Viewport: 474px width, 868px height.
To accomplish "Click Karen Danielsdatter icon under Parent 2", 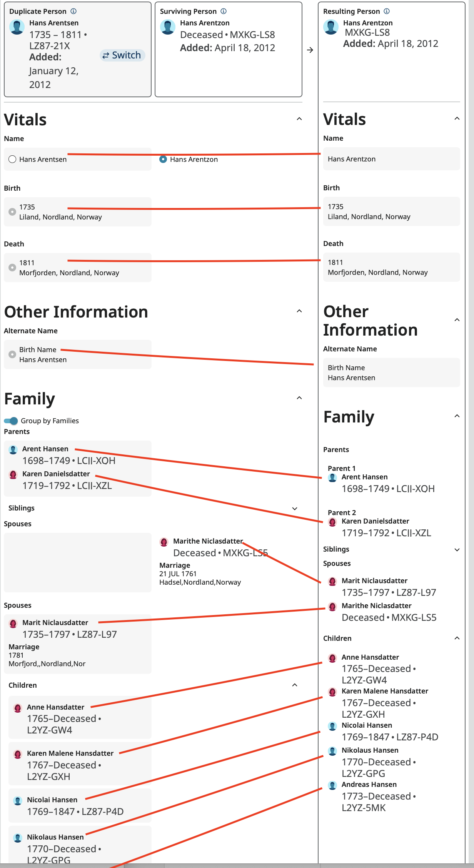I will [332, 522].
